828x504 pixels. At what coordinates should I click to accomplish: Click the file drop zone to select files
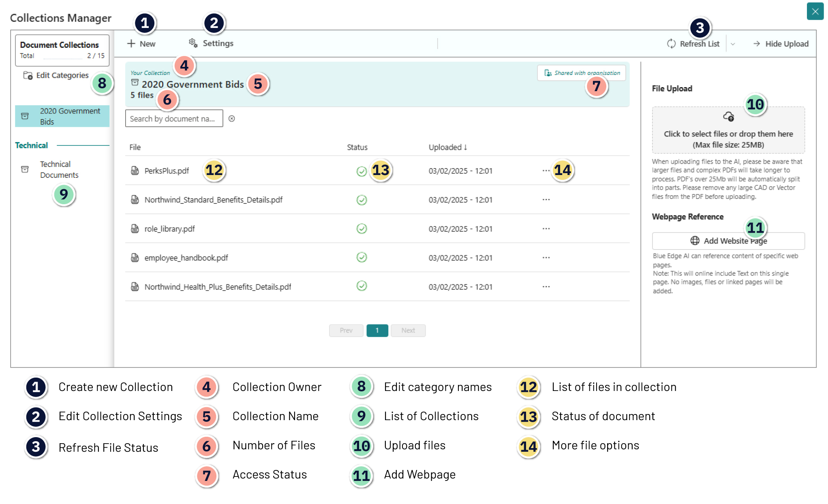728,130
